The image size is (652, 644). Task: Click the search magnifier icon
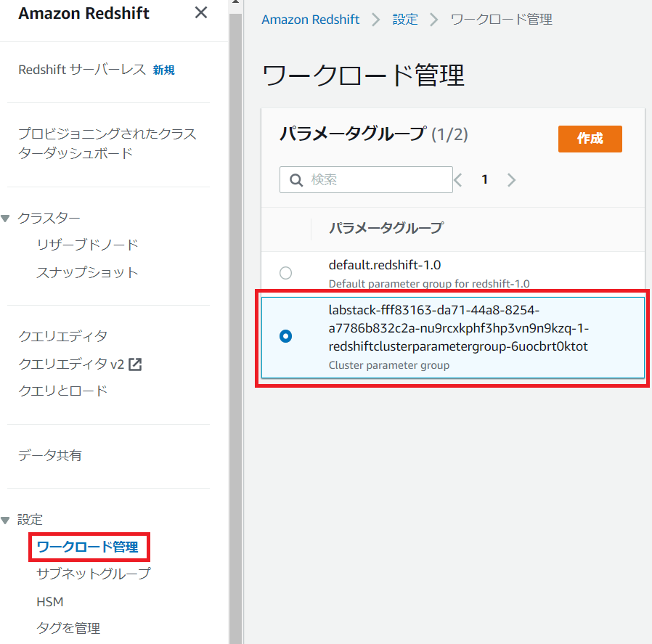[x=296, y=180]
